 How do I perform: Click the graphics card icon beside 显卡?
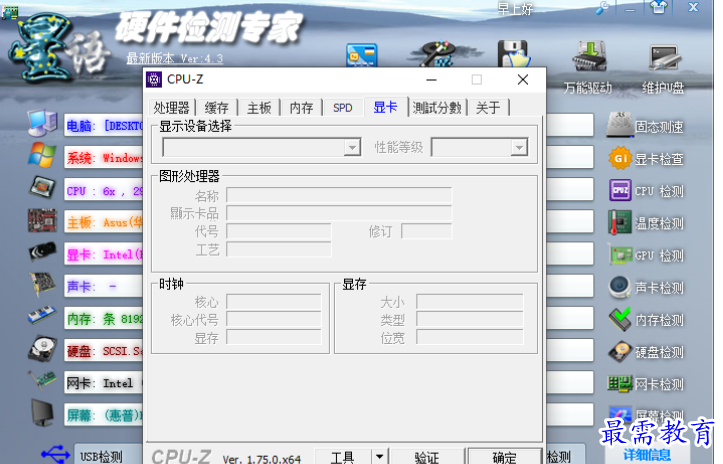point(42,252)
